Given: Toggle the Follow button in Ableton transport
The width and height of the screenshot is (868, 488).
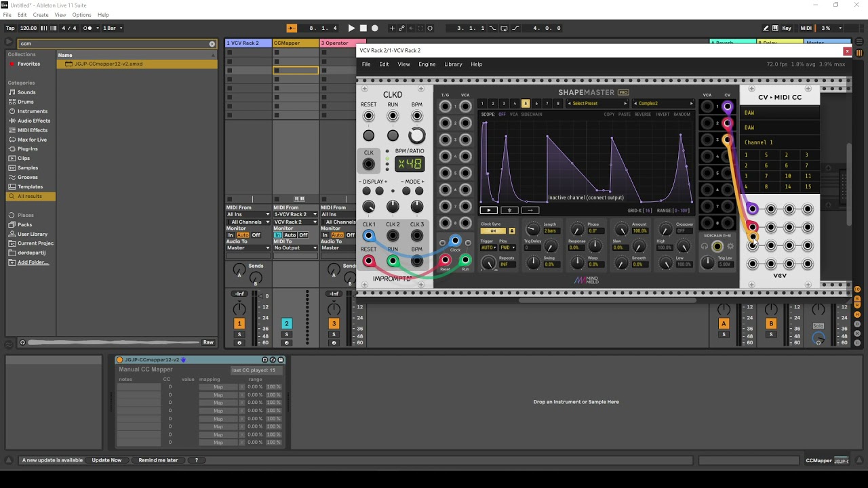Looking at the screenshot, I should 292,28.
